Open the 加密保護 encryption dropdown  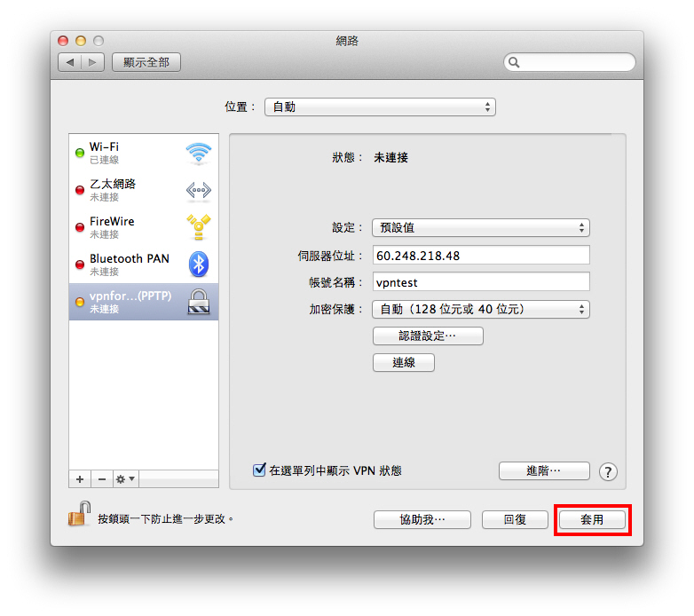pyautogui.click(x=481, y=309)
